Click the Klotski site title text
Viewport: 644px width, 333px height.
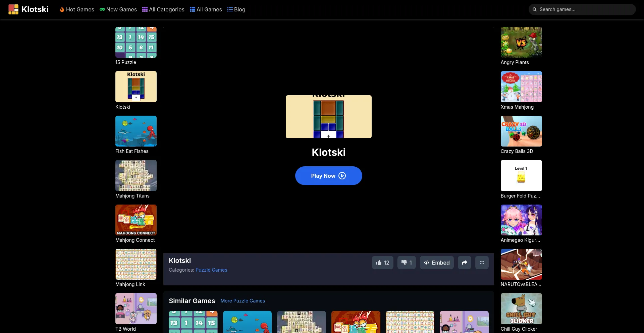click(x=35, y=9)
